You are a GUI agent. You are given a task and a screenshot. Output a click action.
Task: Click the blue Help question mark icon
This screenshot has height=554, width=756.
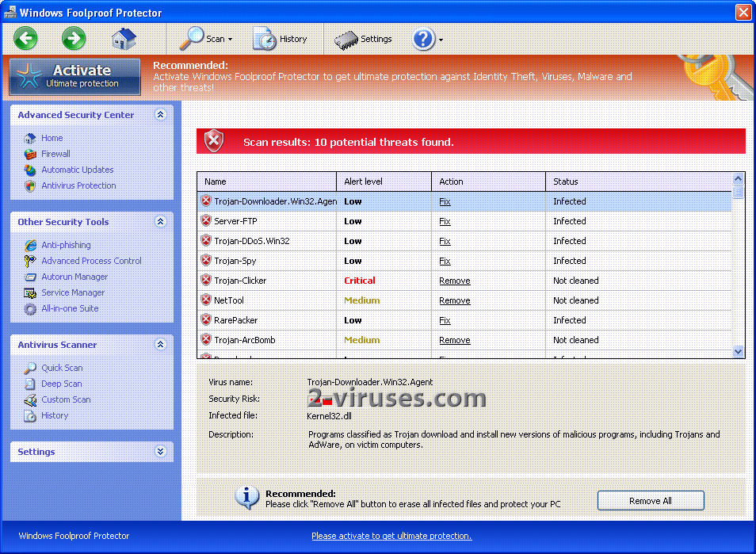tap(423, 39)
